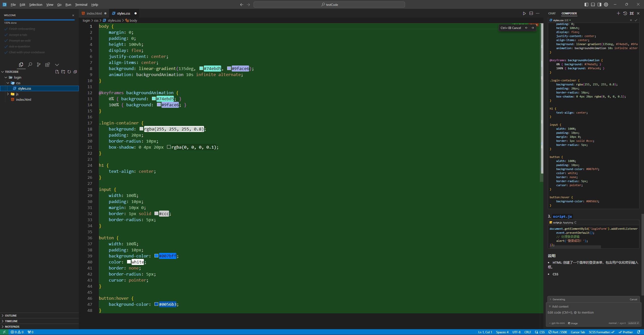
Task: Navigate forward in editor history
Action: [x=248, y=5]
